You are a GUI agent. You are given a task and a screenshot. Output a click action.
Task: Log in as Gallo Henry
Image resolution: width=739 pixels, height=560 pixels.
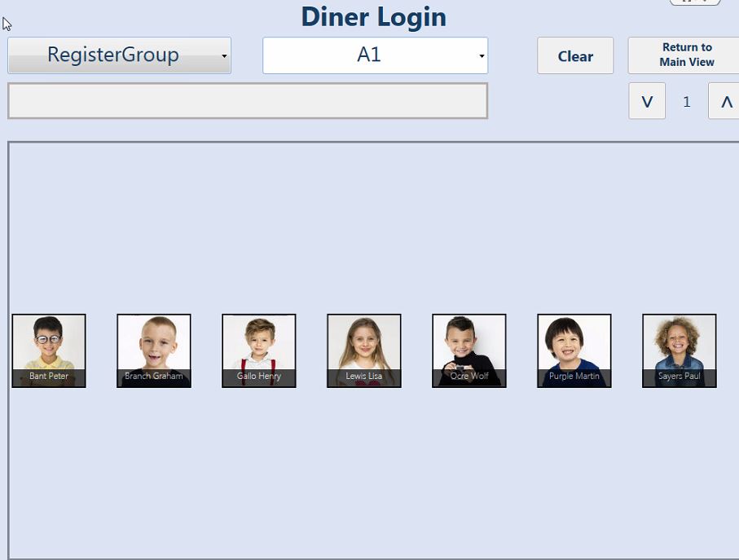(x=259, y=351)
